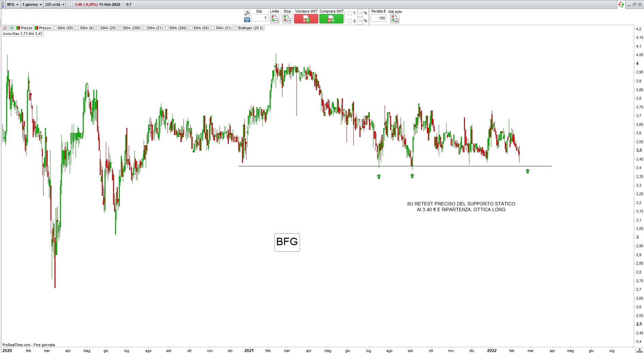Click the red-green trading arrows icon
This screenshot has height=353, width=644.
[621, 4]
